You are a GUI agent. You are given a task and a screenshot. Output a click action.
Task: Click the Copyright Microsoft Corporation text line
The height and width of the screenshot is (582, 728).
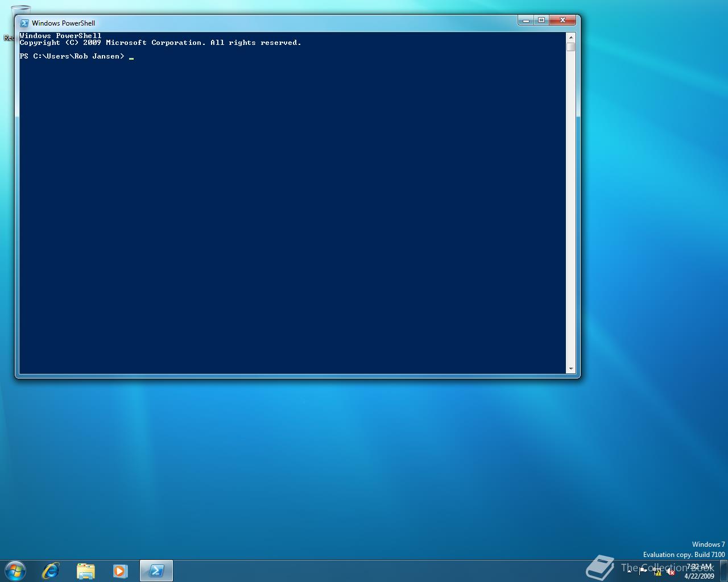tap(160, 43)
